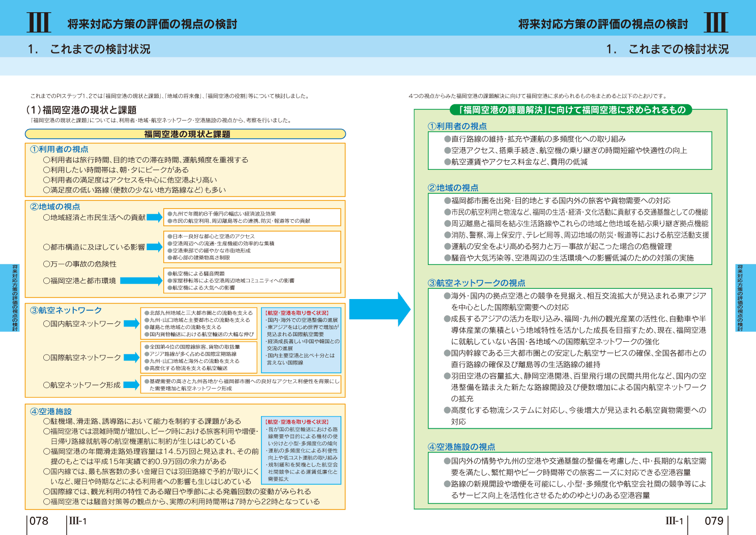Select the page number 078

pos(39,521)
